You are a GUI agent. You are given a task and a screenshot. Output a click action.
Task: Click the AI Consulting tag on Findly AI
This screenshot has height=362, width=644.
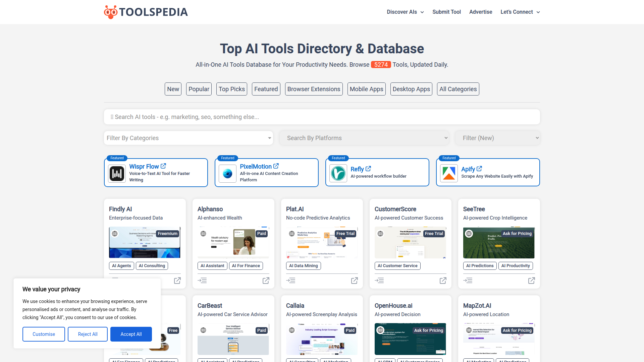click(152, 266)
